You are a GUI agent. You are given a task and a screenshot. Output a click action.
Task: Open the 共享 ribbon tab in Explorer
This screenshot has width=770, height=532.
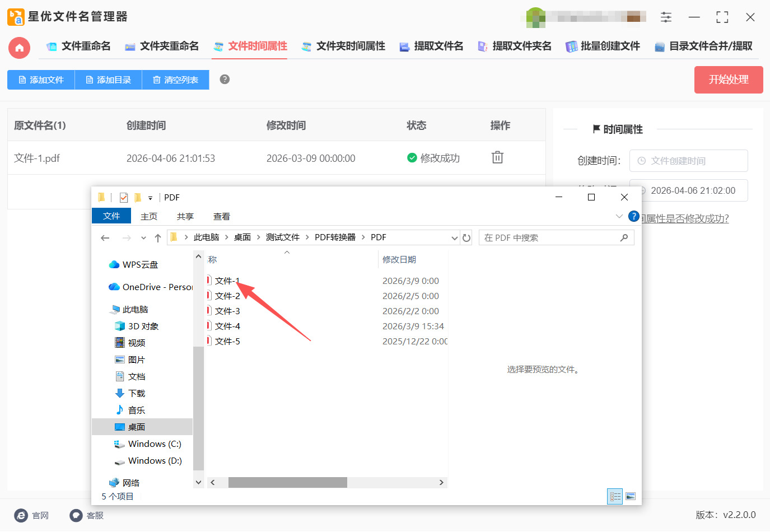[x=185, y=217]
